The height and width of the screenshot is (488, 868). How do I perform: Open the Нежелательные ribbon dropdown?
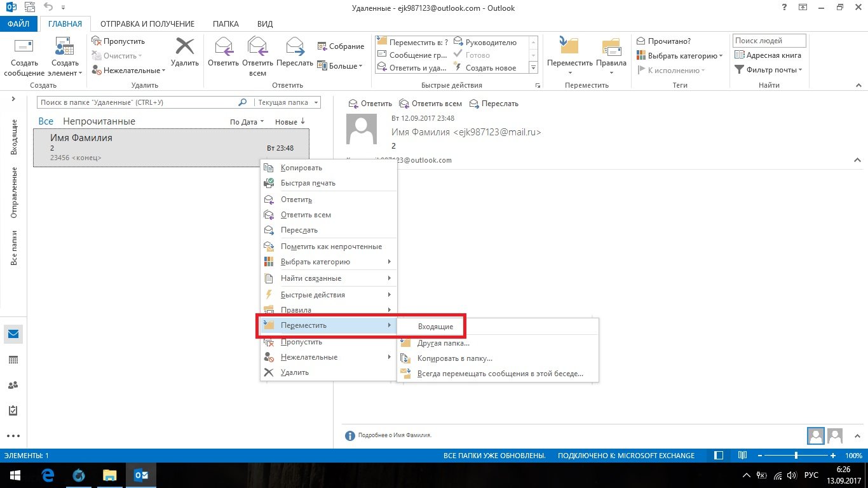point(128,71)
